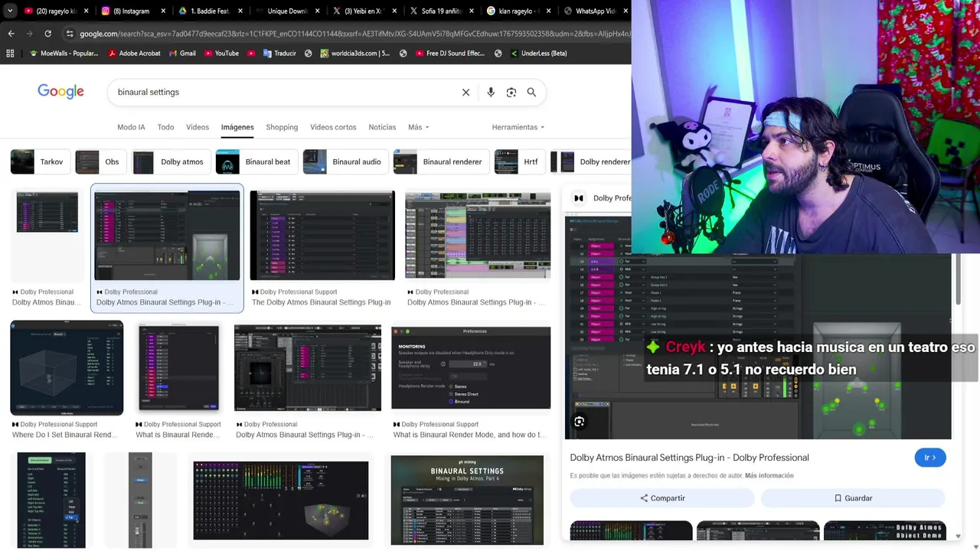The width and height of the screenshot is (980, 551).
Task: Close the rageylo YouTube tab
Action: (86, 11)
